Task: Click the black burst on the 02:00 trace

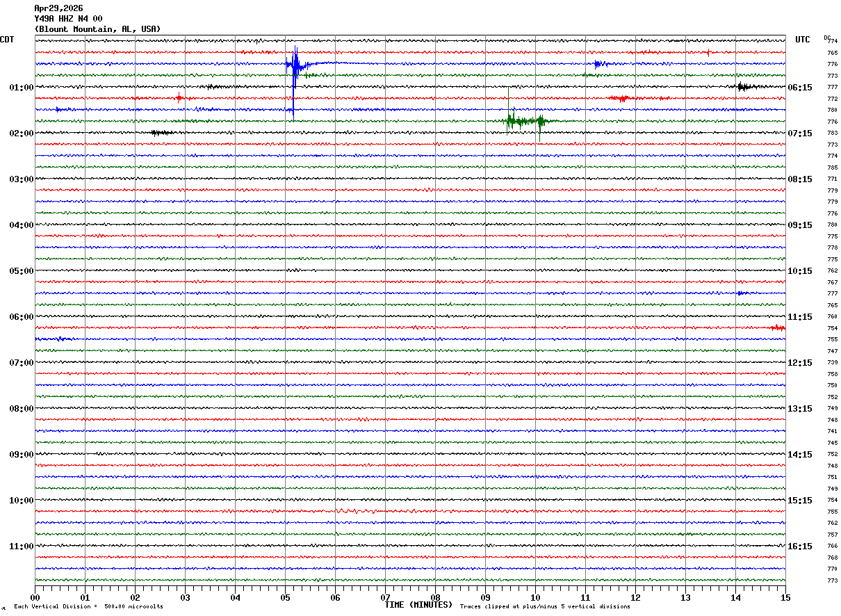Action: (x=161, y=132)
